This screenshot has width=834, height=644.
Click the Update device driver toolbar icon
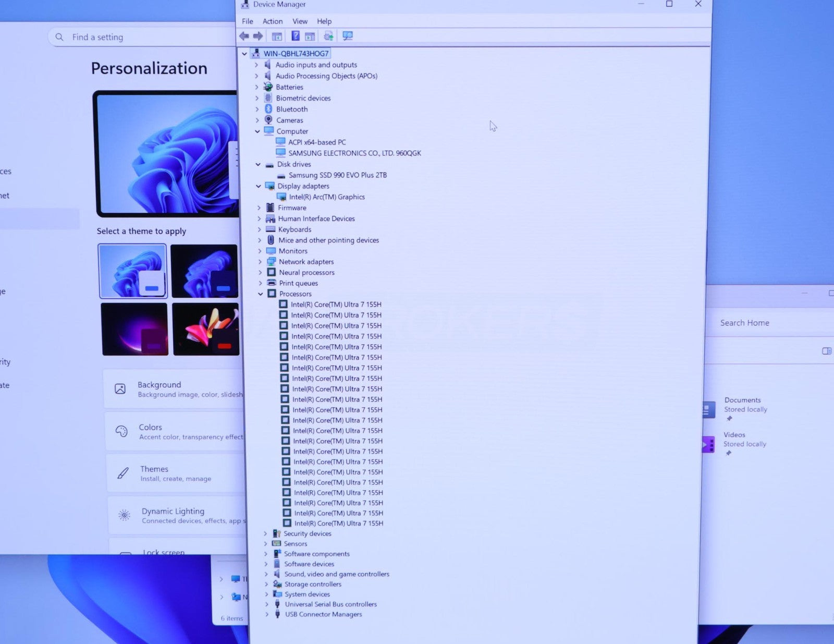tap(328, 36)
